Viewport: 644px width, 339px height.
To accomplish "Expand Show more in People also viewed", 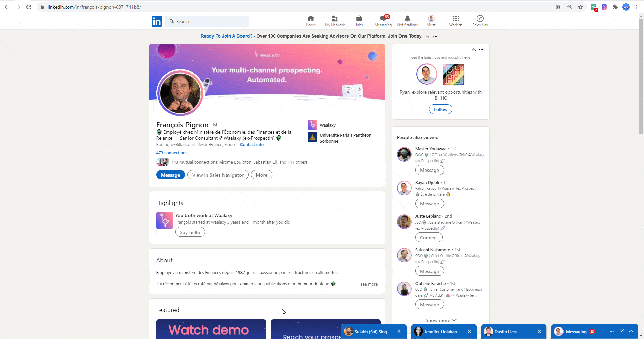I will (441, 320).
